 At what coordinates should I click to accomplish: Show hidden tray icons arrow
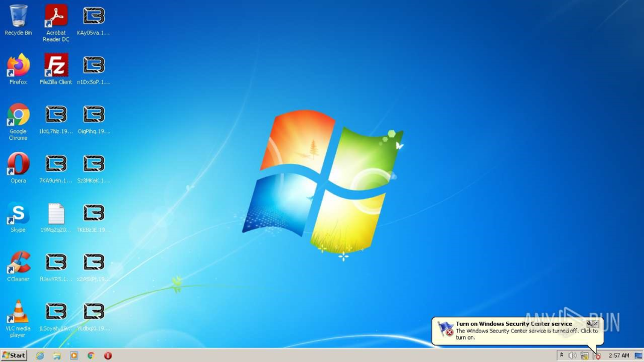point(561,355)
